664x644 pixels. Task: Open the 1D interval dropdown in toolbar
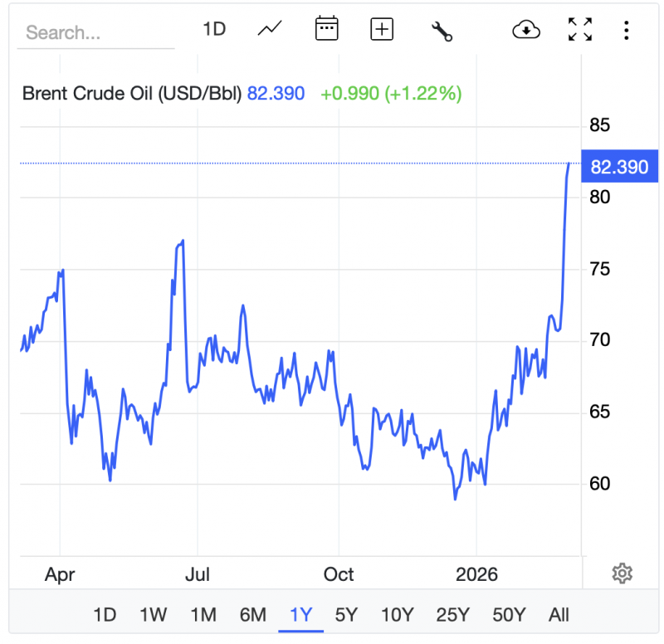[x=214, y=29]
